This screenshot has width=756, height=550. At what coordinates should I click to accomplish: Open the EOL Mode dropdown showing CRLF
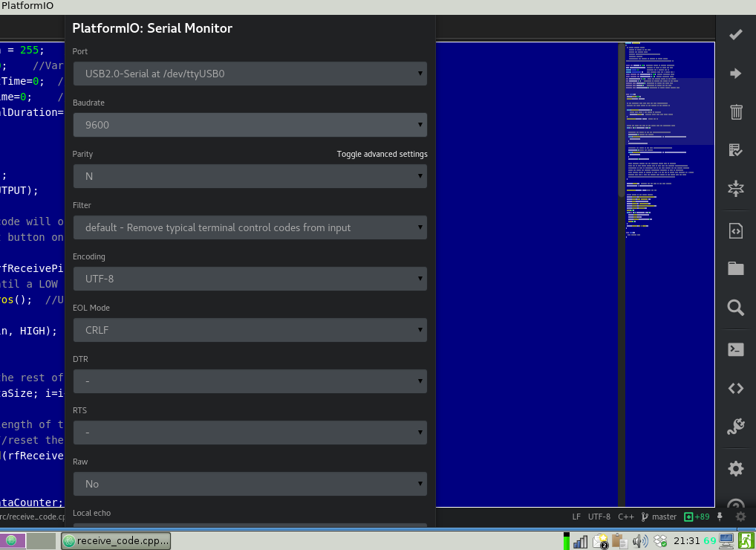pyautogui.click(x=250, y=330)
